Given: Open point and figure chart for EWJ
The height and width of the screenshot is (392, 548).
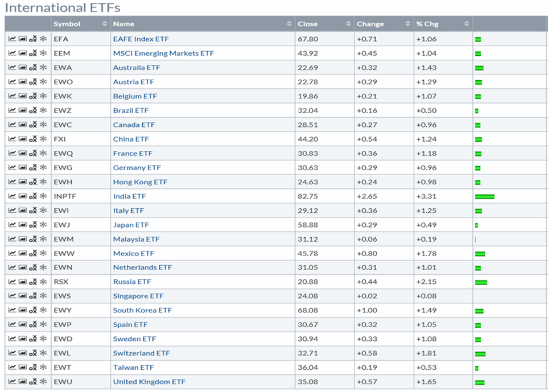Looking at the screenshot, I should click(33, 225).
